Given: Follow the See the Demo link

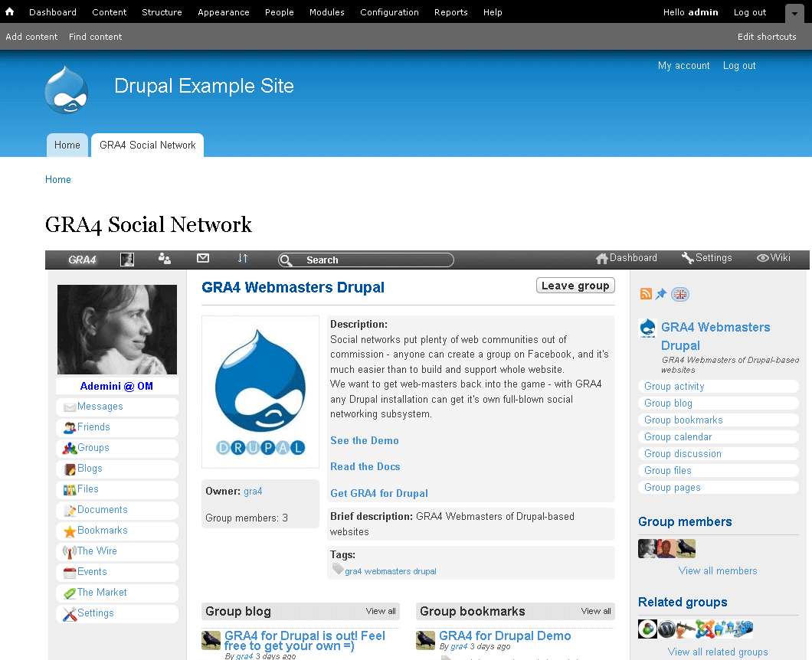Looking at the screenshot, I should pyautogui.click(x=365, y=440).
